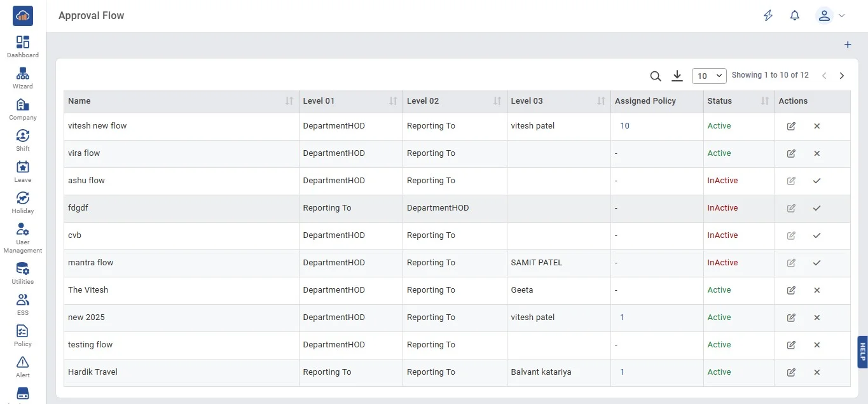Image resolution: width=868 pixels, height=404 pixels.
Task: Open the rows-per-page dropdown showing 10
Action: [x=708, y=76]
